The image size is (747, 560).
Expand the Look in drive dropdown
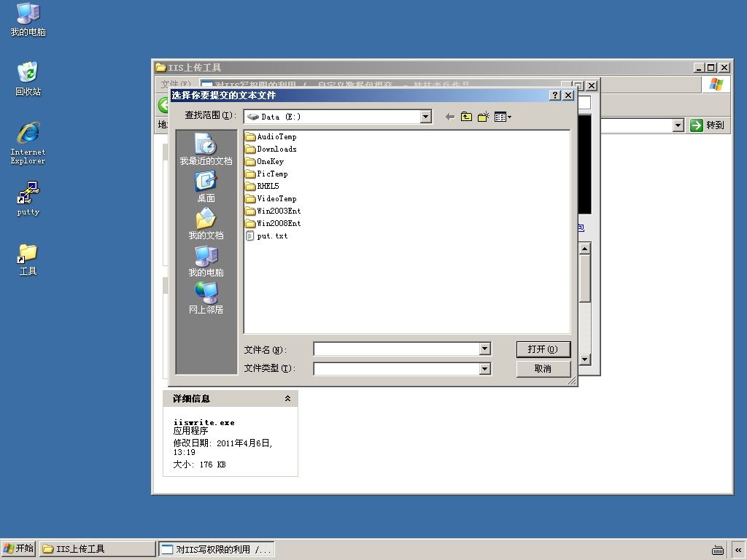(426, 117)
